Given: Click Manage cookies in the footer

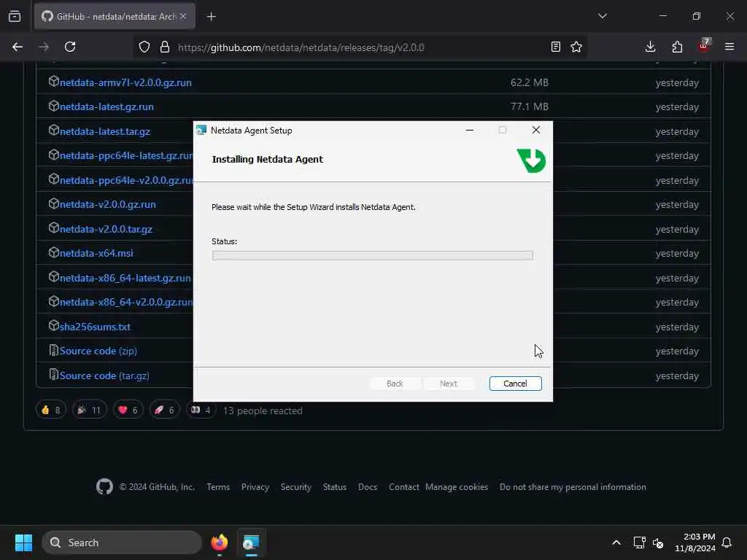Looking at the screenshot, I should tap(457, 487).
